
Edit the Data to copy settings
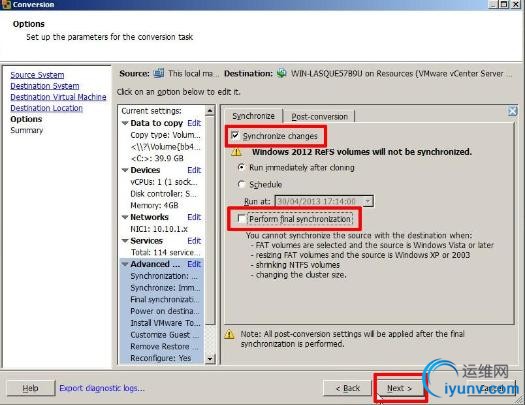click(x=194, y=123)
